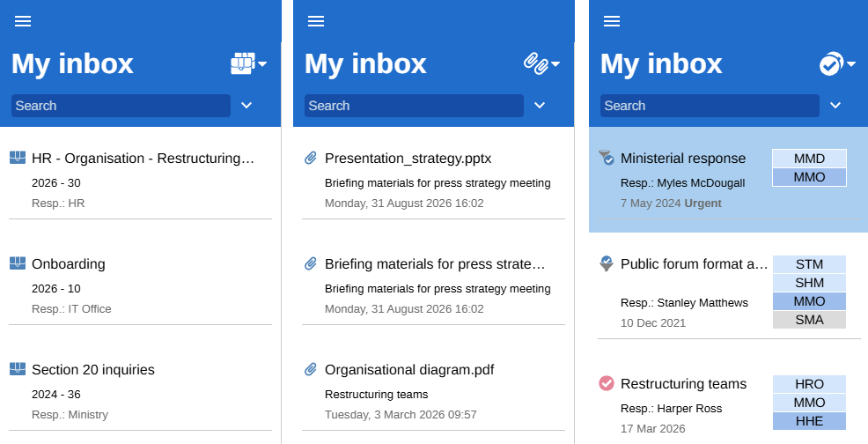This screenshot has height=444, width=868.
Task: Click STM tag on Public forum format
Action: tap(809, 264)
